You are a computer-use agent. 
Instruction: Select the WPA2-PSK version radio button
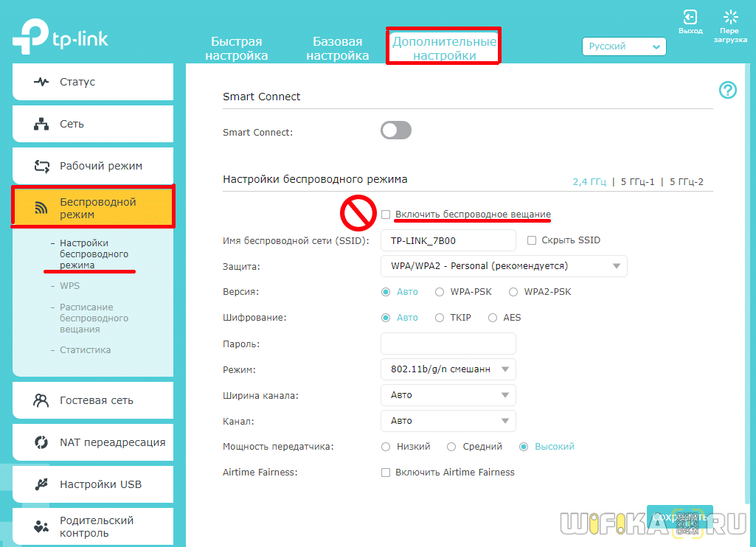[x=513, y=292]
